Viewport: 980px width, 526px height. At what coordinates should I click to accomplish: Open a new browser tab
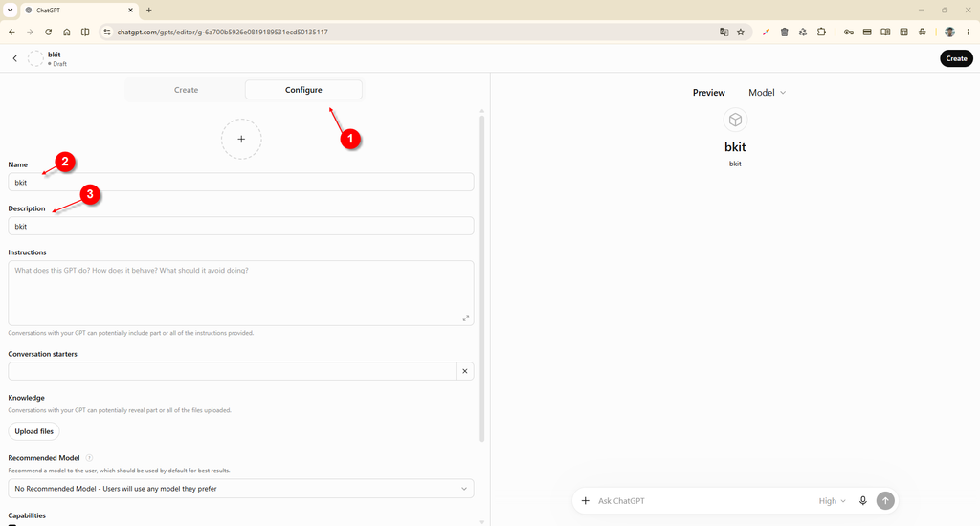[148, 10]
